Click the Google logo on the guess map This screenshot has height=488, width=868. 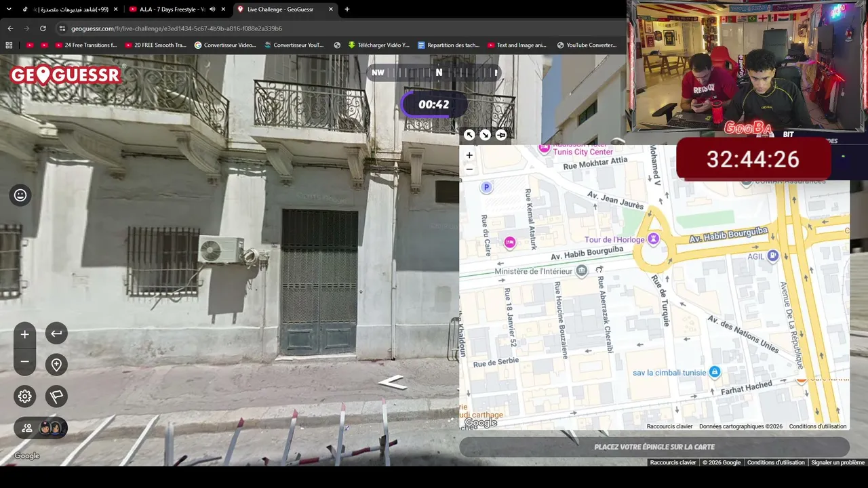click(x=481, y=423)
